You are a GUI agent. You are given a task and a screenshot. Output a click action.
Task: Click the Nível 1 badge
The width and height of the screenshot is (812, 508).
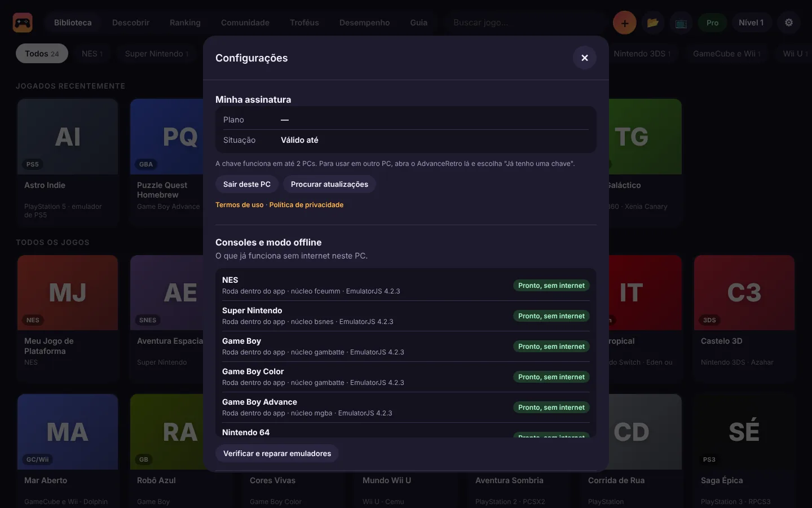click(751, 23)
